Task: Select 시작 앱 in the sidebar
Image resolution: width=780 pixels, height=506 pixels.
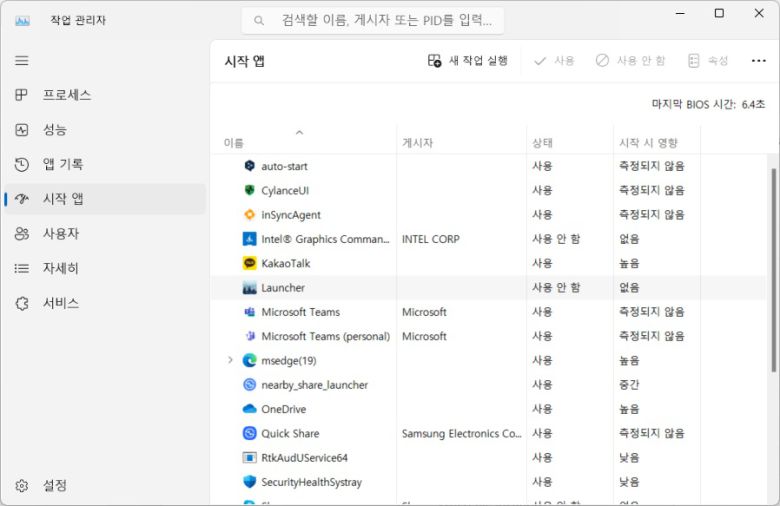Action: tap(105, 199)
